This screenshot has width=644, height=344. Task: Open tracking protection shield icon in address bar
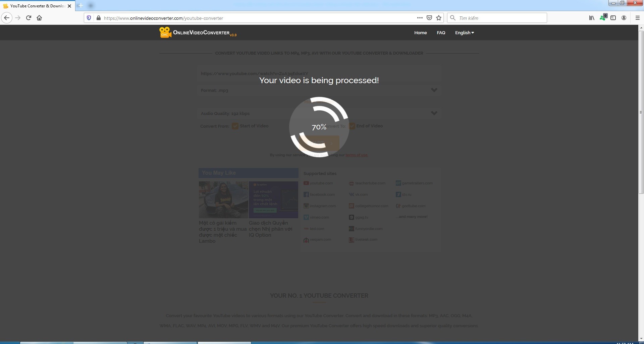[89, 18]
